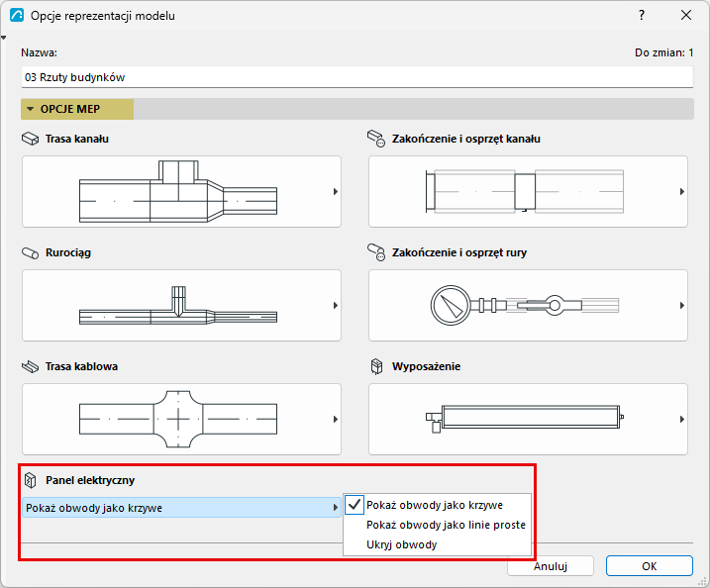Click the Rurociąg pipe icon
This screenshot has height=588, width=710.
tap(31, 252)
